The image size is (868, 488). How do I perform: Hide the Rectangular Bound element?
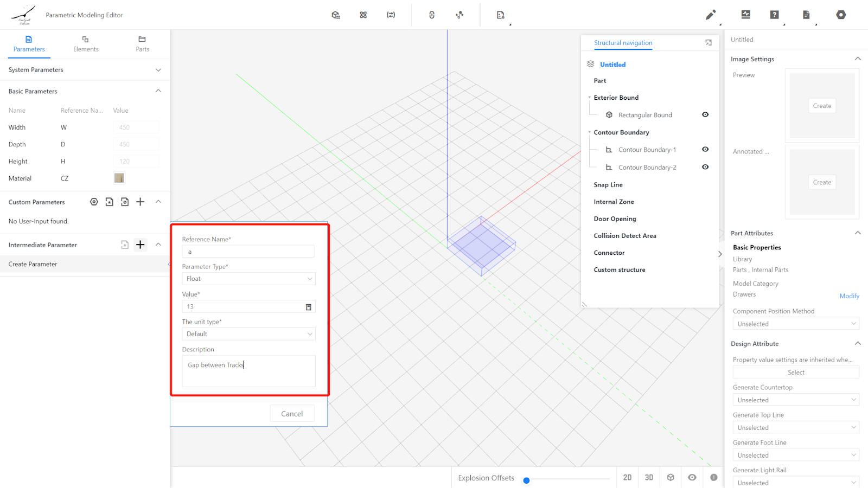pyautogui.click(x=705, y=114)
